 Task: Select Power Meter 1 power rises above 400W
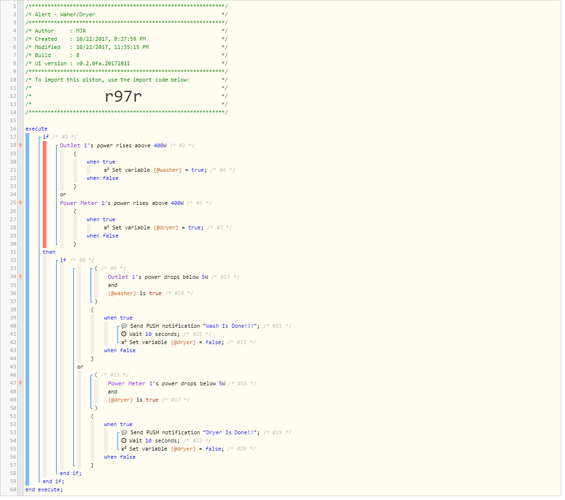(122, 204)
